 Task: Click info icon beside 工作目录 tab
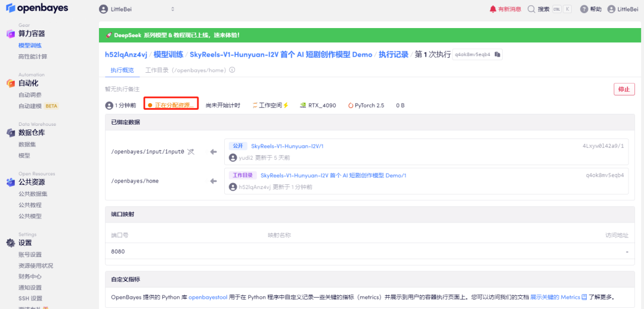[x=232, y=70]
